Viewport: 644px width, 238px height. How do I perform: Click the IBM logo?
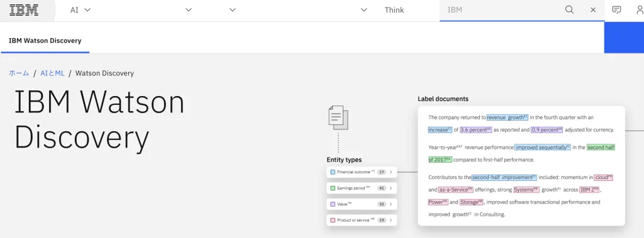[24, 10]
